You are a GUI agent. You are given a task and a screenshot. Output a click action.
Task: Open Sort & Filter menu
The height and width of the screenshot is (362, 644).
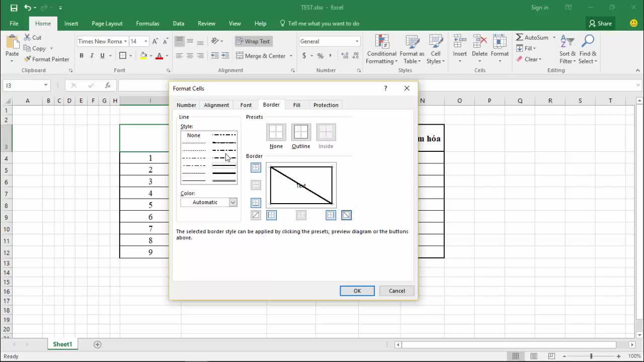coord(568,49)
